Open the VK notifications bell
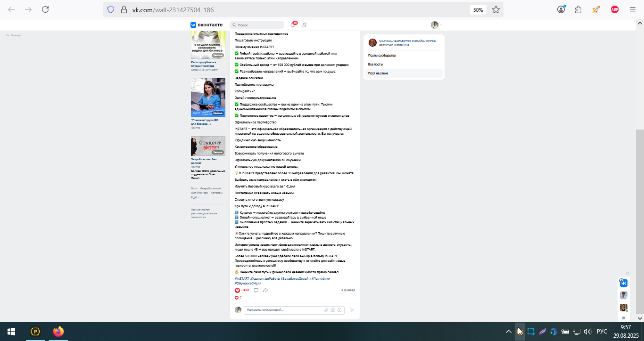 (x=292, y=25)
